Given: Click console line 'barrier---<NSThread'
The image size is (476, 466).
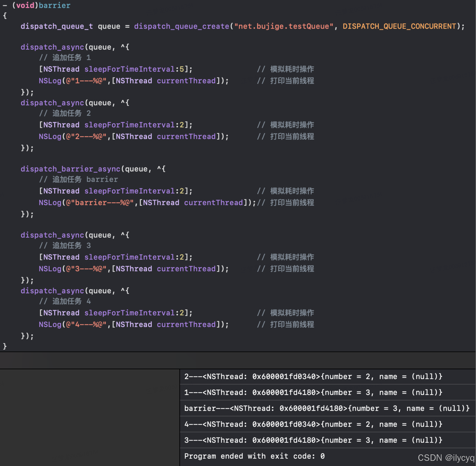Looking at the screenshot, I should click(x=327, y=408).
